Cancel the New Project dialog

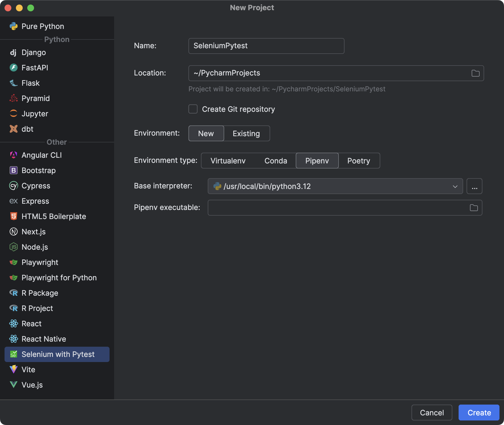point(432,413)
